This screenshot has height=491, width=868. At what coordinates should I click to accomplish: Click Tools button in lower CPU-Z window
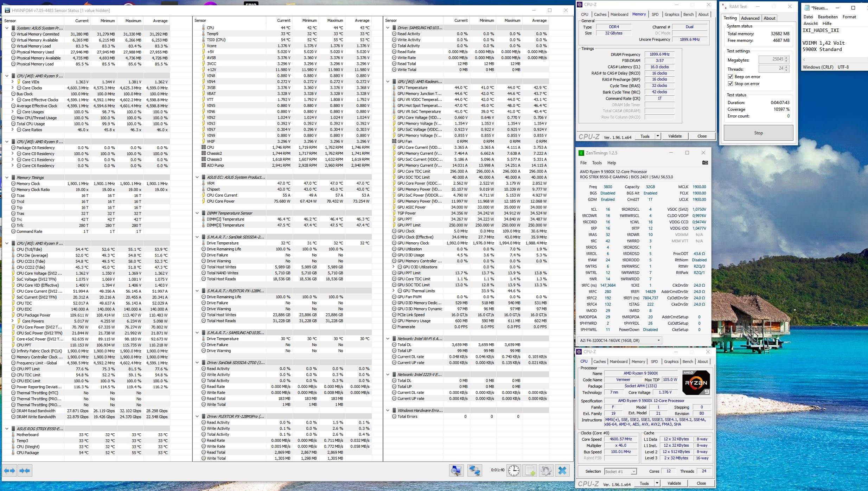(644, 483)
